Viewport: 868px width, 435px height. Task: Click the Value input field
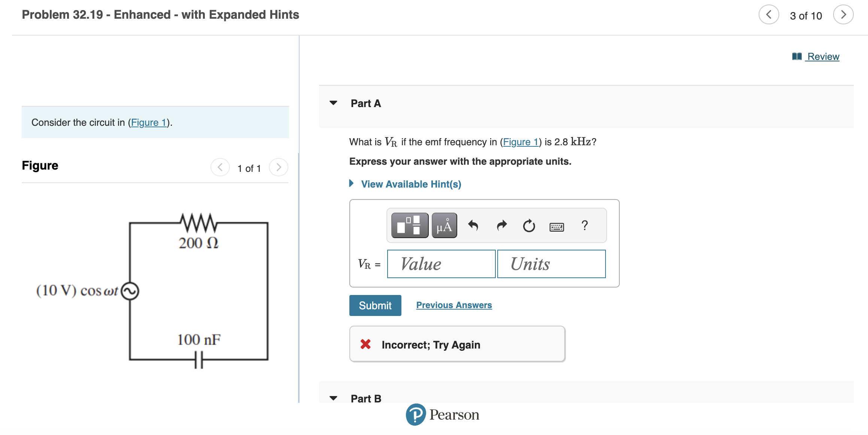(x=441, y=264)
